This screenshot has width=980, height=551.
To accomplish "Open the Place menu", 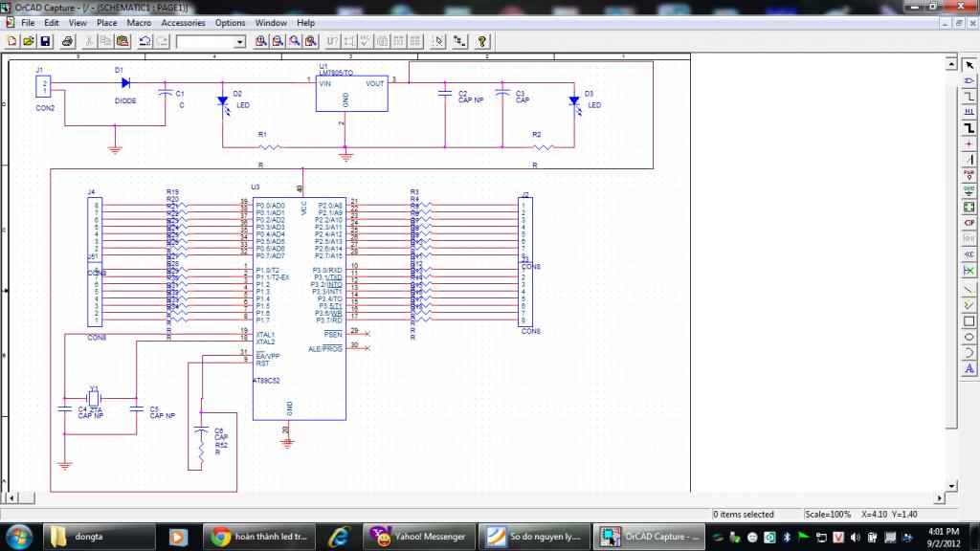I will coord(107,22).
